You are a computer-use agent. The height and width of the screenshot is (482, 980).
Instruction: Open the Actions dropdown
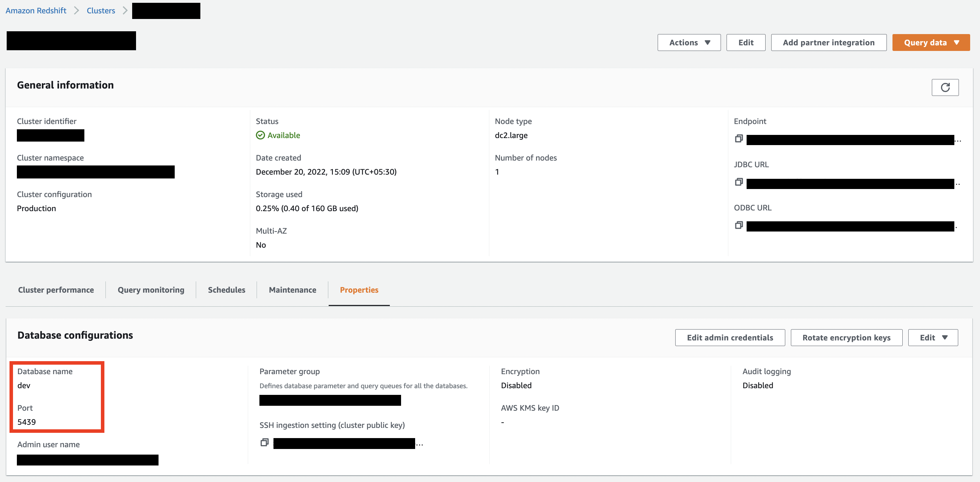(689, 43)
